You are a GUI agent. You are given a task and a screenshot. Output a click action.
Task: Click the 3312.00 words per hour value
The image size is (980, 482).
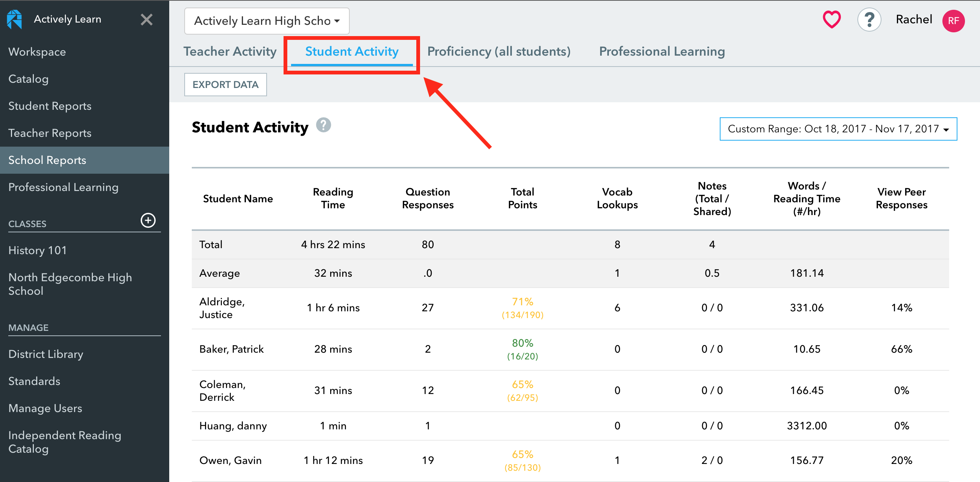click(807, 426)
